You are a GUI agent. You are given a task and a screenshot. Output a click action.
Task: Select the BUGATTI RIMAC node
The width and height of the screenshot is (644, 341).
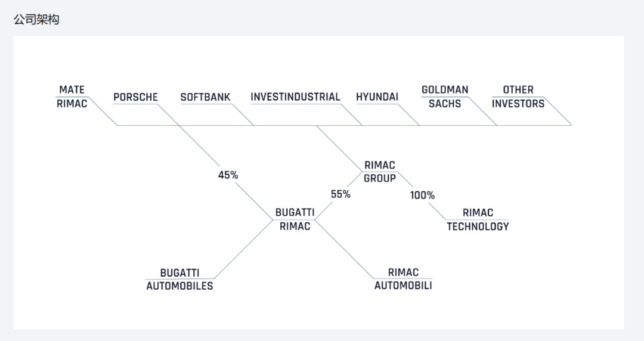(295, 219)
